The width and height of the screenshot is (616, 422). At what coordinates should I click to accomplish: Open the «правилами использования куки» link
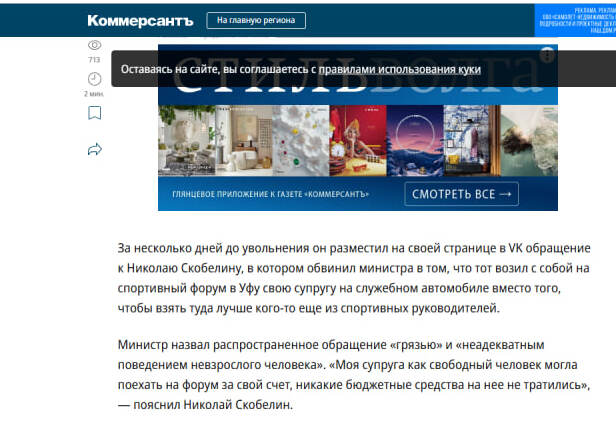[x=400, y=70]
